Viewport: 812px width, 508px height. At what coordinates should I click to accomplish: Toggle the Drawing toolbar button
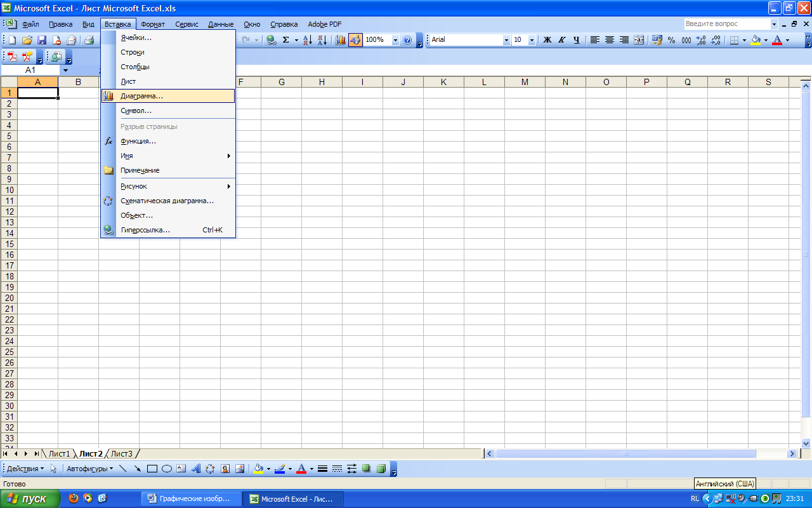(355, 40)
